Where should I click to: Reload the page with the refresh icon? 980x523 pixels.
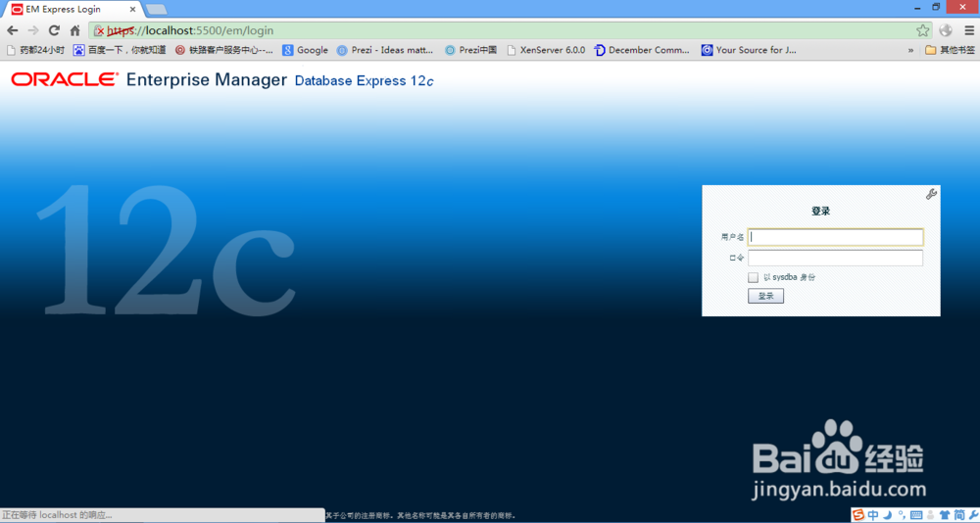(x=54, y=30)
